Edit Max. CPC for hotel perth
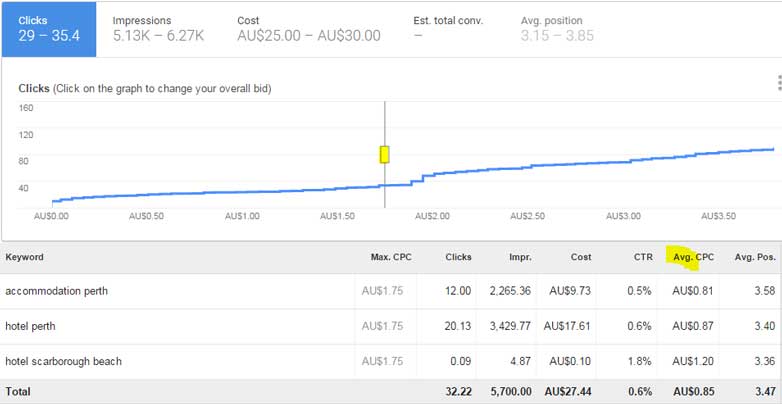The width and height of the screenshot is (782, 404). (x=382, y=326)
